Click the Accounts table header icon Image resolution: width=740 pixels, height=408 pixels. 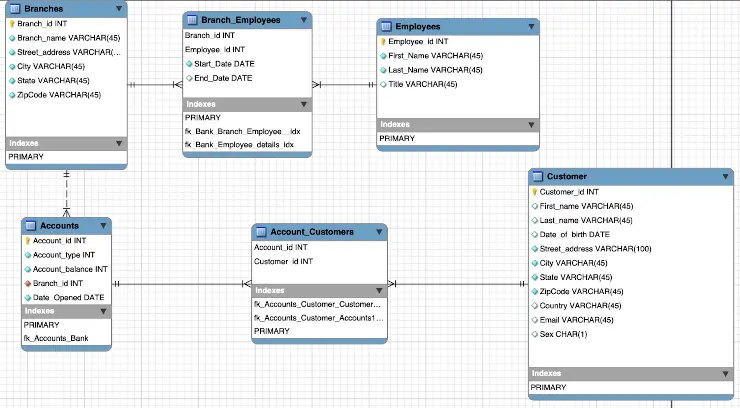click(x=31, y=226)
